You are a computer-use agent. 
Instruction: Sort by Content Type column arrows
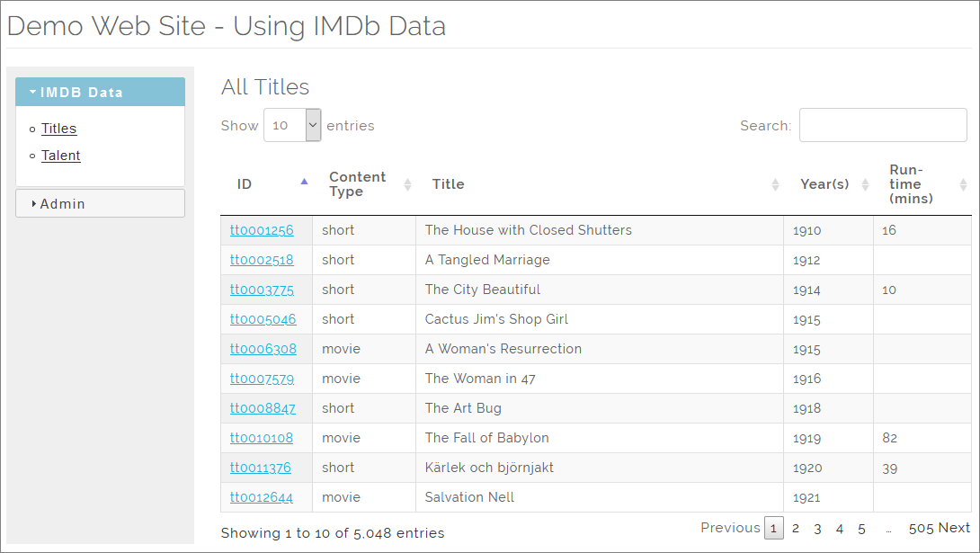coord(407,184)
